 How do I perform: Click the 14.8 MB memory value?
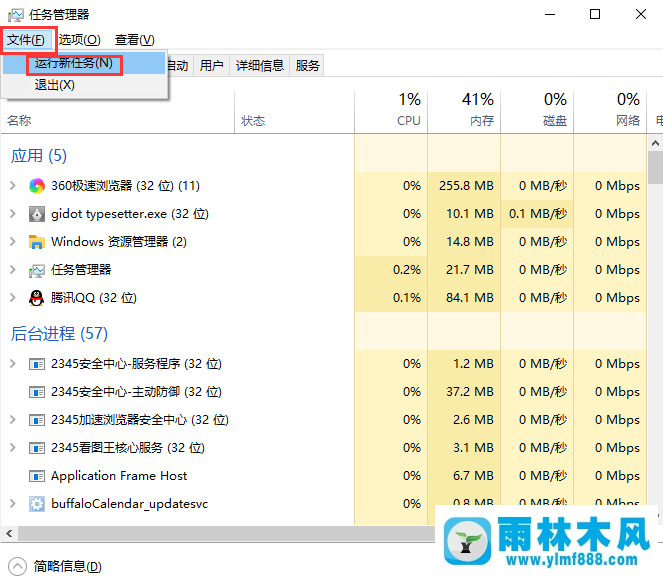(x=470, y=242)
